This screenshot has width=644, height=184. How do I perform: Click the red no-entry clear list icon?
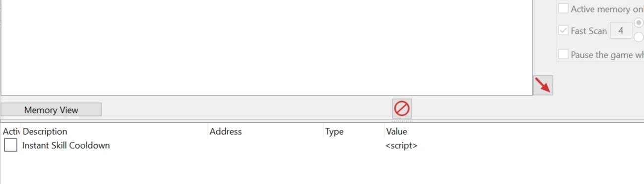[401, 108]
